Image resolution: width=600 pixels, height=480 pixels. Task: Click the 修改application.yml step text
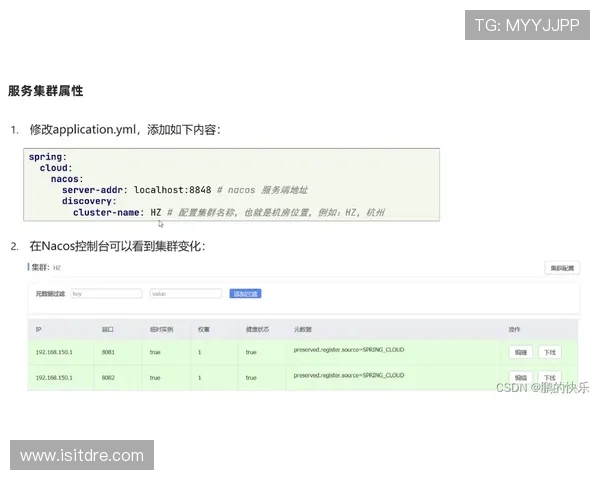pos(125,130)
